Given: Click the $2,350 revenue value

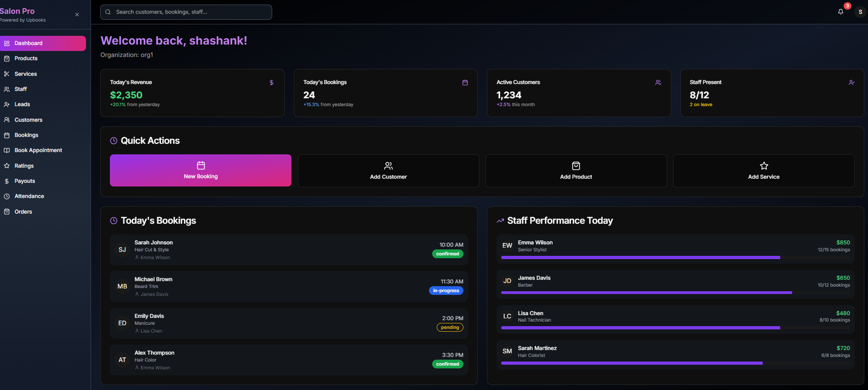Looking at the screenshot, I should click(126, 95).
